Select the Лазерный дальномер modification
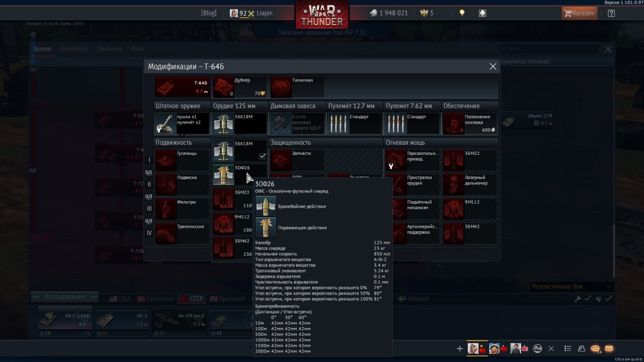This screenshot has width=644, height=362. click(470, 185)
